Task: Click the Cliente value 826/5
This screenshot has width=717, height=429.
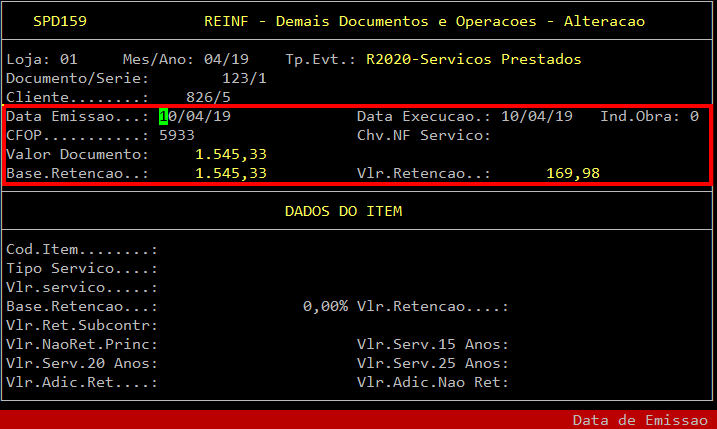Action: (244, 97)
